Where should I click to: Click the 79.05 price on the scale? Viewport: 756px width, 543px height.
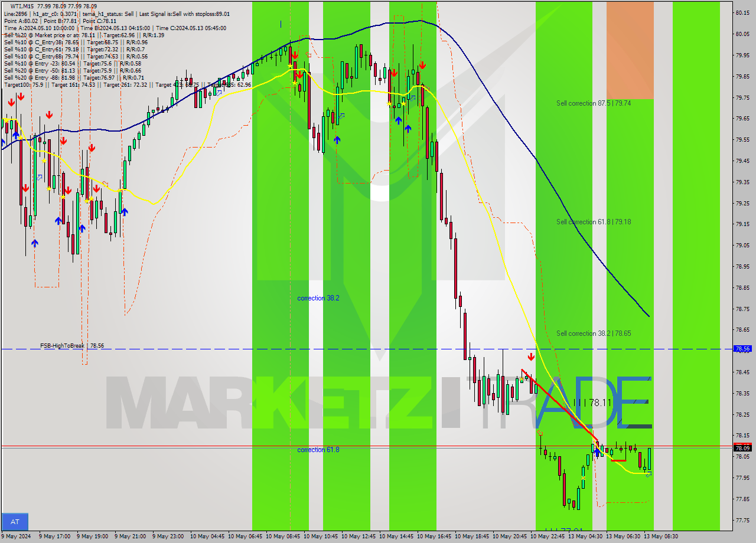pyautogui.click(x=742, y=245)
